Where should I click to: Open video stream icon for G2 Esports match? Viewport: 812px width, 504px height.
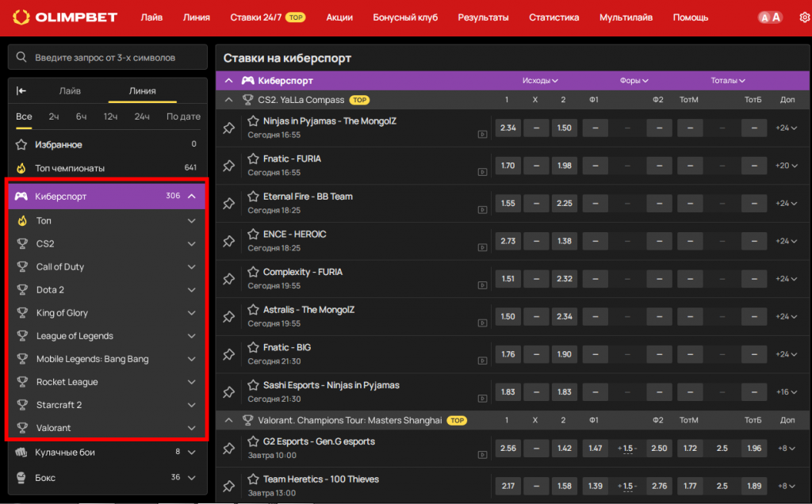click(482, 456)
